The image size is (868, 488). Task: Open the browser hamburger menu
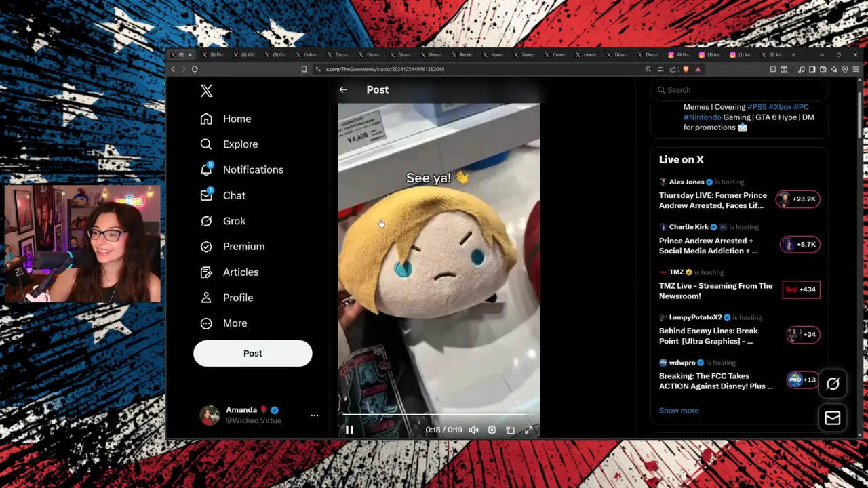[856, 69]
